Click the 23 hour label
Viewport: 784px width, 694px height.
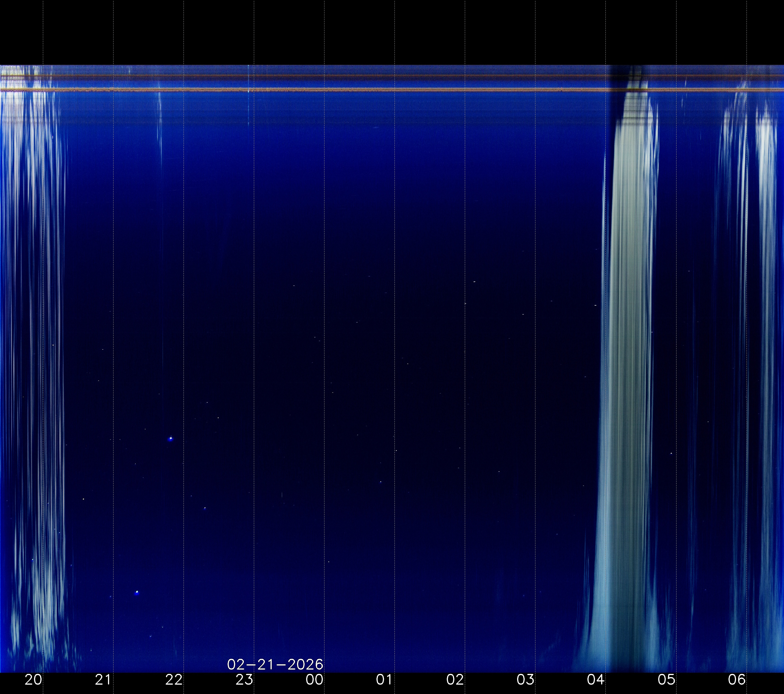pos(244,680)
